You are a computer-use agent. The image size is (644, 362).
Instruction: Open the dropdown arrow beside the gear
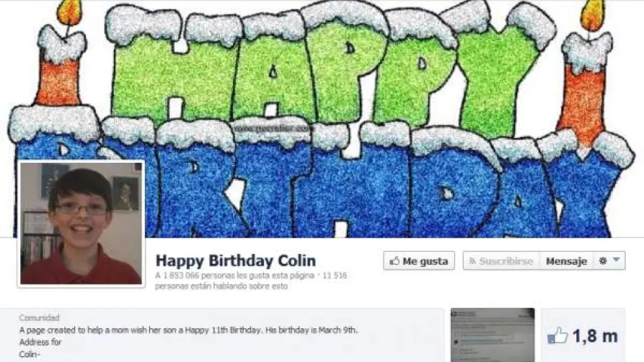pyautogui.click(x=616, y=260)
